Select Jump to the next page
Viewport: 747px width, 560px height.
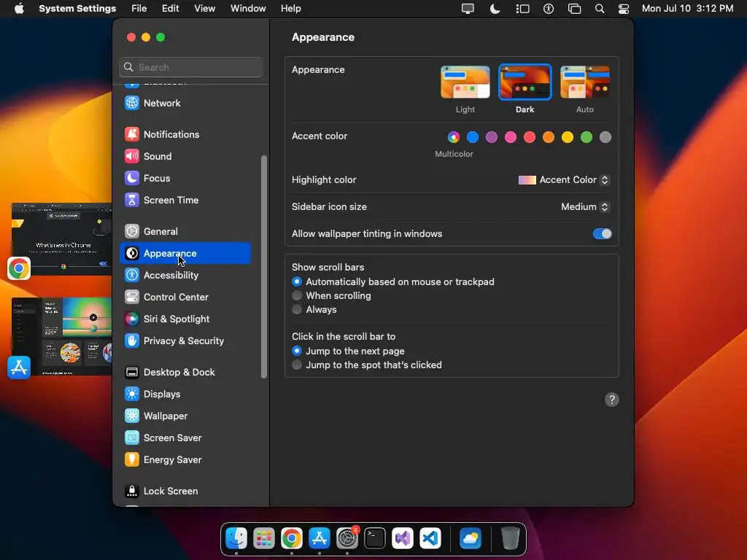tap(348, 351)
